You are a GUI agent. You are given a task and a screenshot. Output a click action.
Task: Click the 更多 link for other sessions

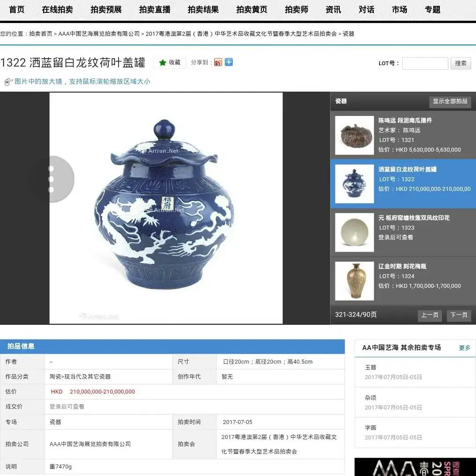tap(465, 348)
